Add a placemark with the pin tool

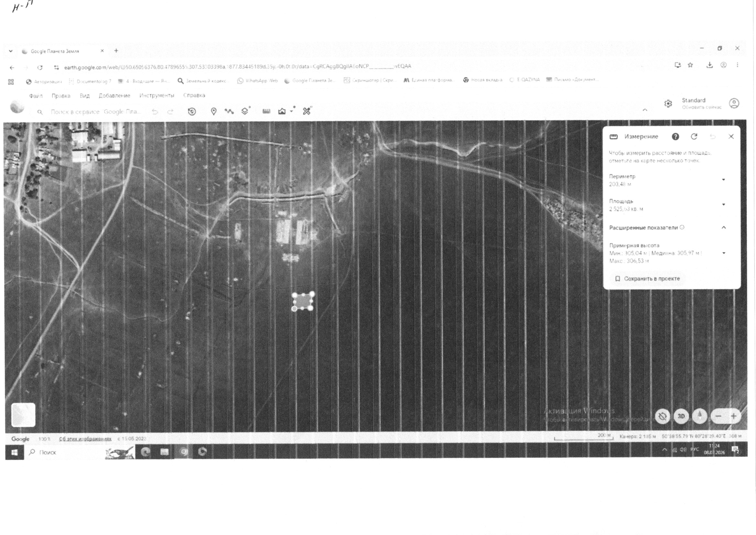click(214, 112)
